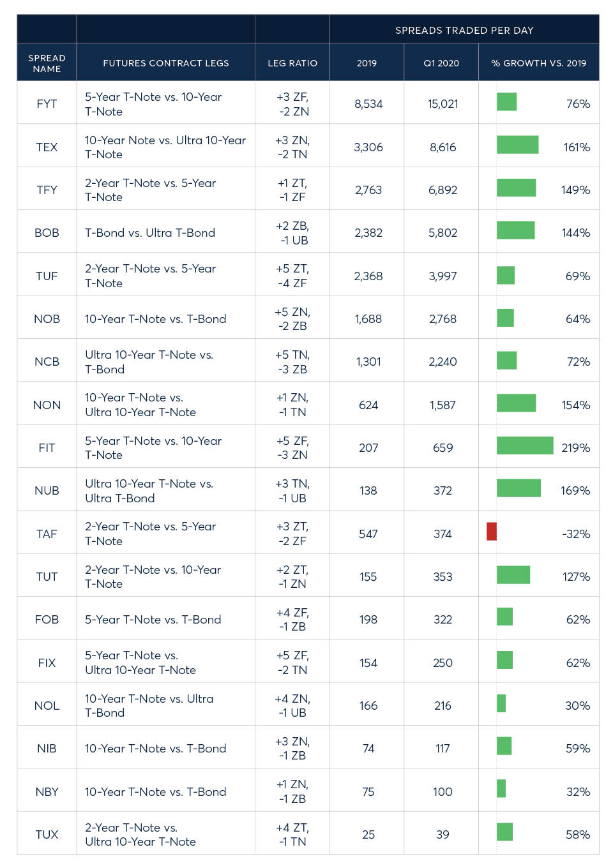613x868 pixels.
Task: Select the FYT spread name cell
Action: coord(47,104)
